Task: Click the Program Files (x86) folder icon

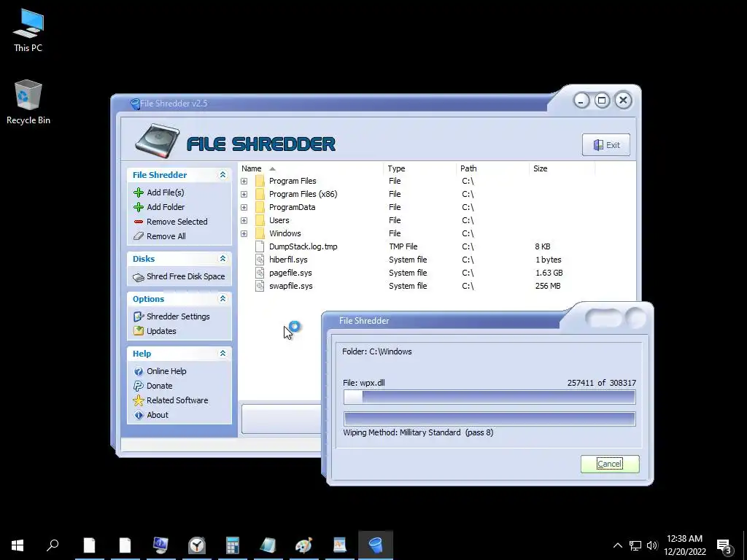Action: pyautogui.click(x=260, y=194)
